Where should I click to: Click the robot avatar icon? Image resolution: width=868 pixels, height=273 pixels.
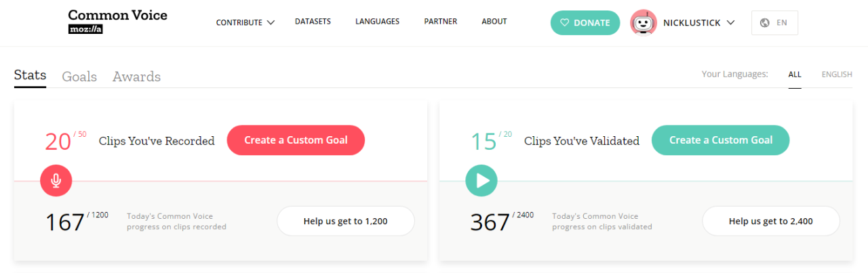coord(644,23)
